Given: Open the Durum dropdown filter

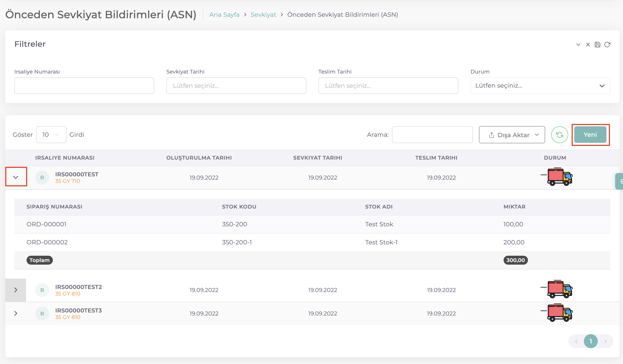Looking at the screenshot, I should 540,86.
